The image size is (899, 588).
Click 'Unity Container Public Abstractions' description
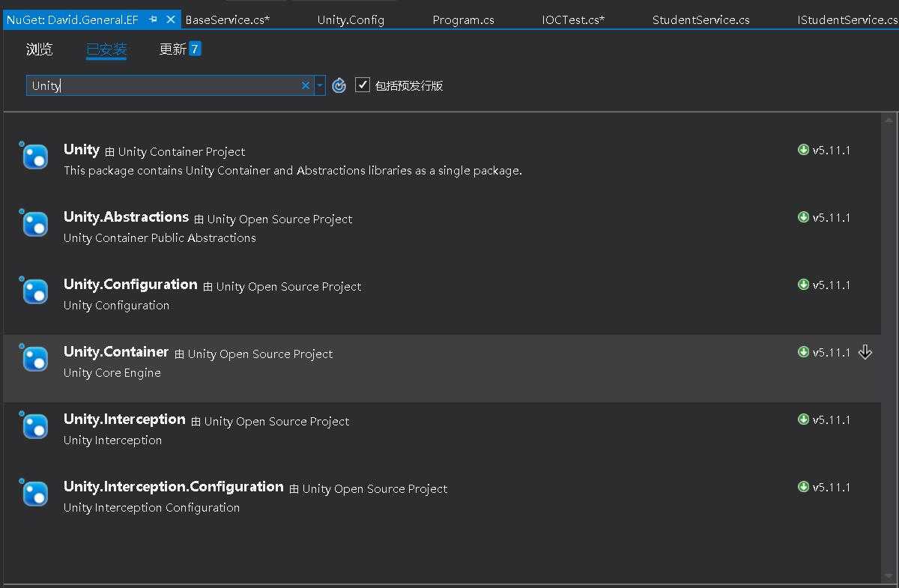[160, 238]
